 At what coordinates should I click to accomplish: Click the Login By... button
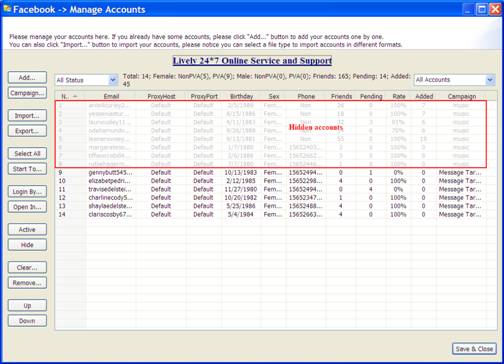(27, 192)
